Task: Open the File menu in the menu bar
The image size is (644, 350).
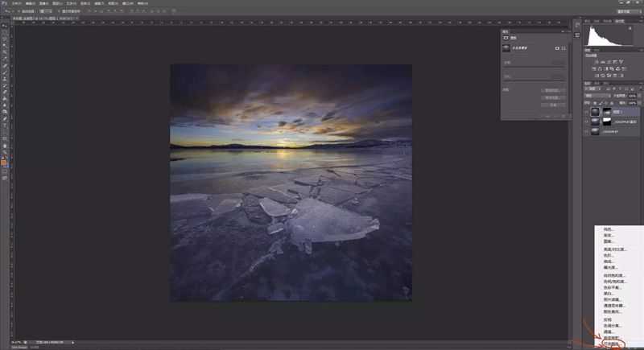Action: click(x=17, y=3)
